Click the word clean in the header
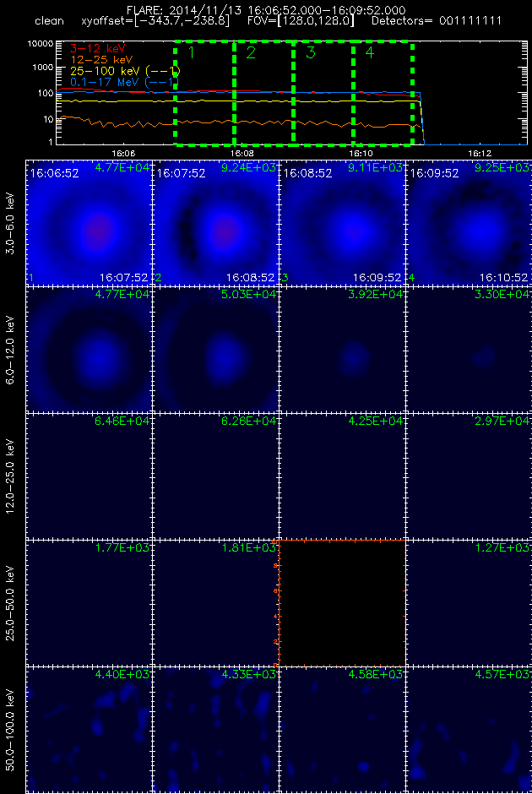532x794 pixels. (49, 21)
